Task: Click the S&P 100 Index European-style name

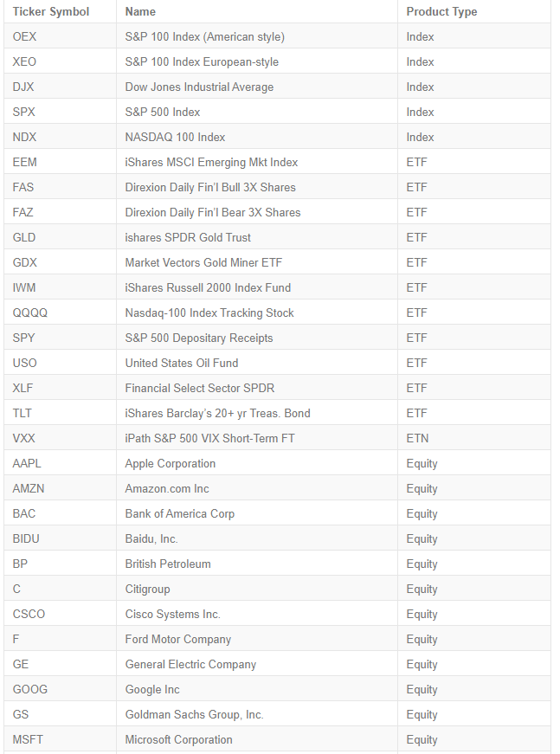Action: click(202, 61)
